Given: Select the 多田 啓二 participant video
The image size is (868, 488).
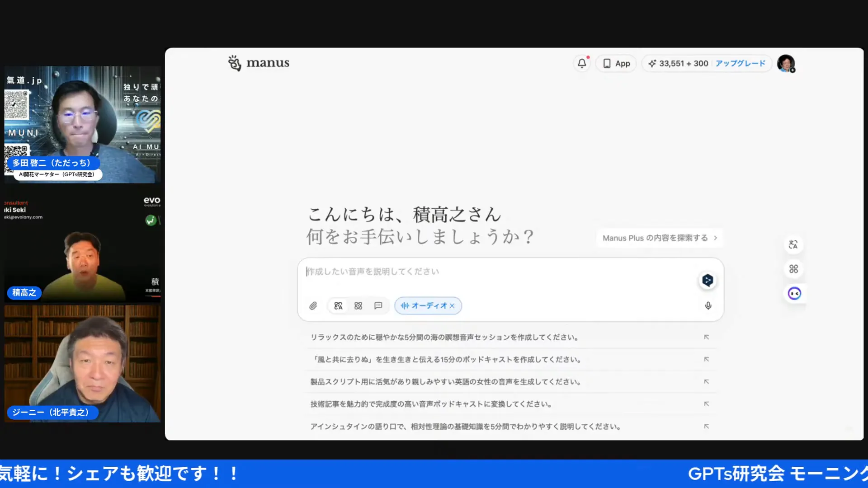Looking at the screenshot, I should click(x=82, y=125).
